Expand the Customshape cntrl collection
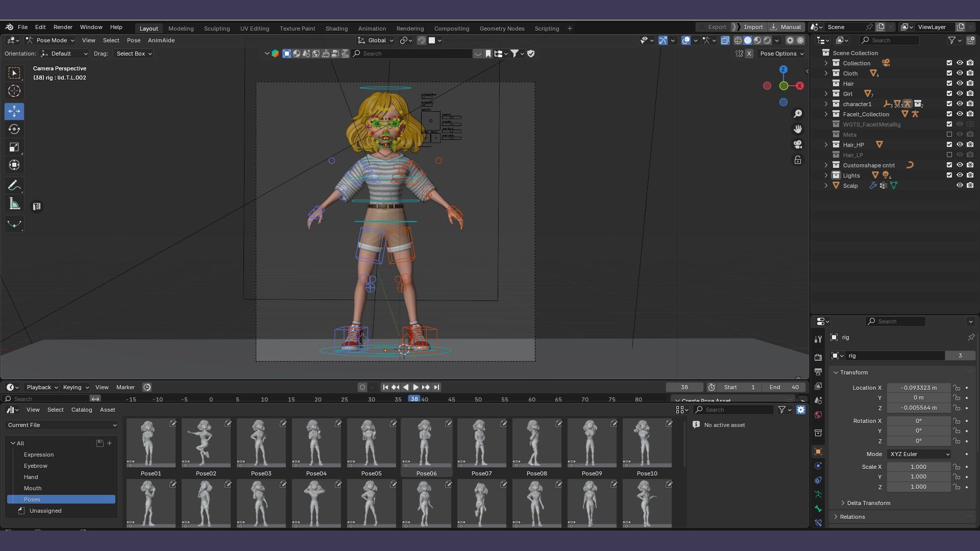The height and width of the screenshot is (551, 980). (826, 165)
